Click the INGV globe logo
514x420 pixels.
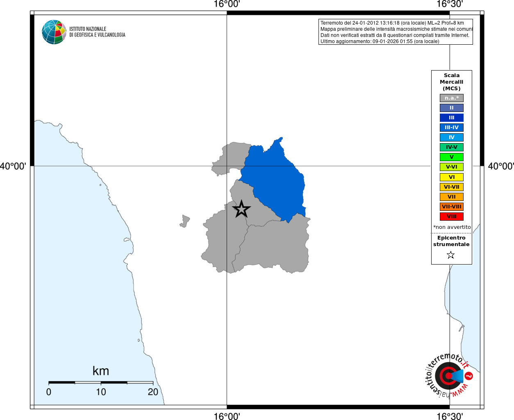point(54,32)
